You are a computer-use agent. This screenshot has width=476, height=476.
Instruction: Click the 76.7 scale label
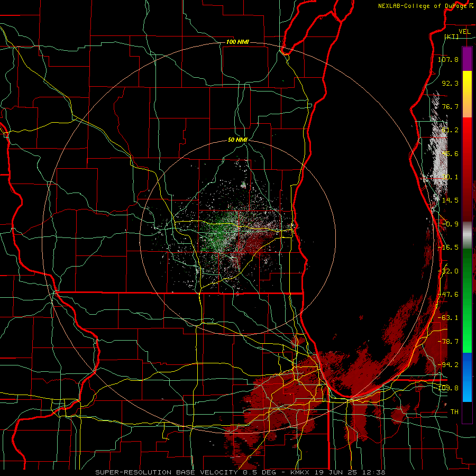tap(450, 106)
